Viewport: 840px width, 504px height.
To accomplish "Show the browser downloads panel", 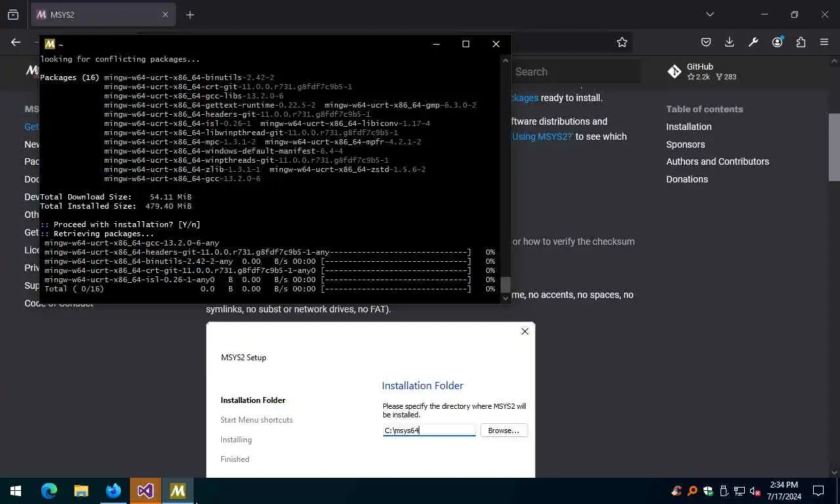I will point(730,42).
